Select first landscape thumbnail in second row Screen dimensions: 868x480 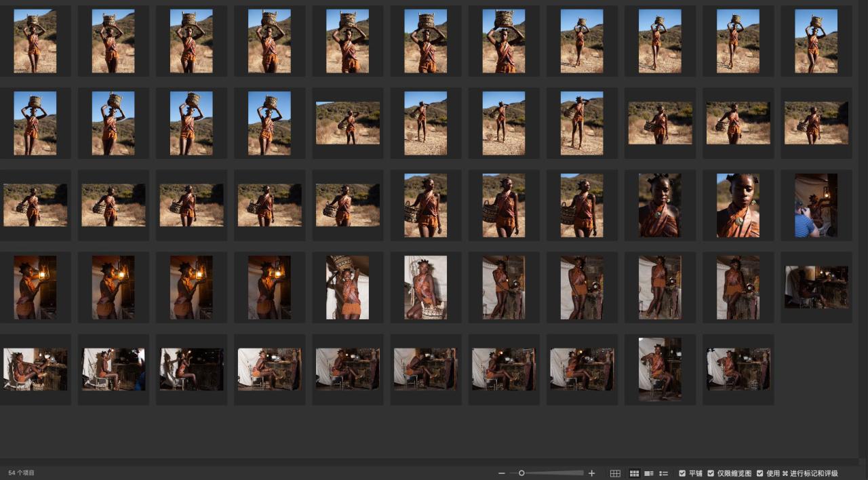[348, 123]
